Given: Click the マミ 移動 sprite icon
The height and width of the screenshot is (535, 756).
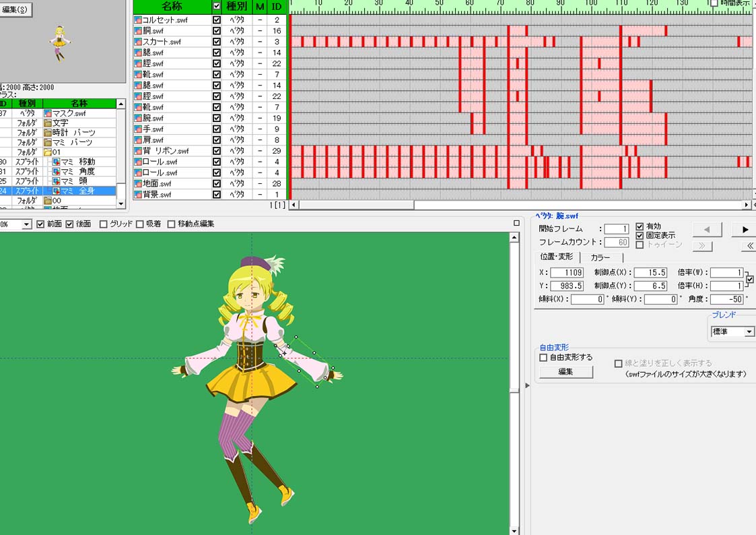Looking at the screenshot, I should click(x=56, y=162).
